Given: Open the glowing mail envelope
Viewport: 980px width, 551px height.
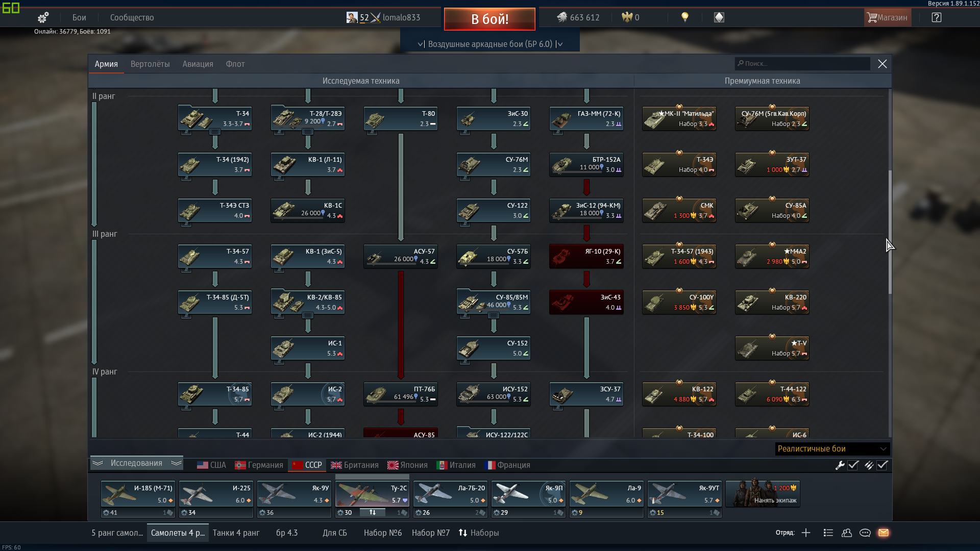Looking at the screenshot, I should (x=884, y=533).
